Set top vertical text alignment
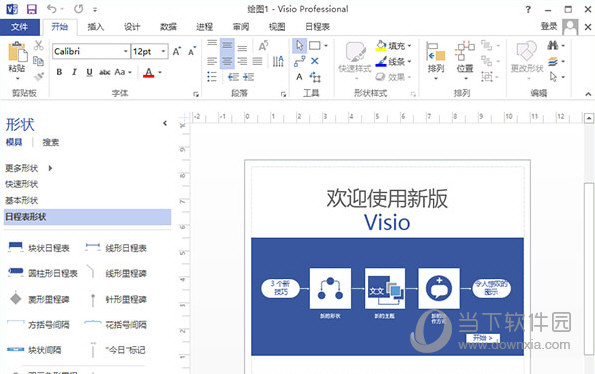This screenshot has height=374, width=595. point(212,44)
